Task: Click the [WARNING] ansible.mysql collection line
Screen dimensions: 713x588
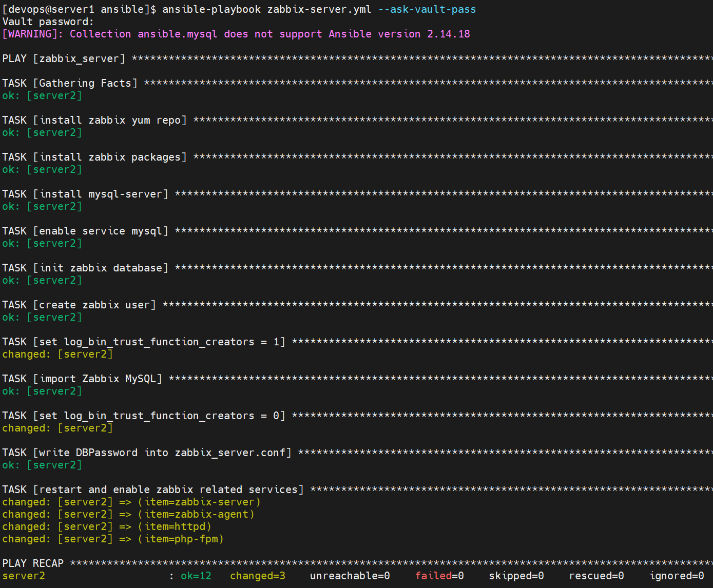Action: click(x=236, y=34)
